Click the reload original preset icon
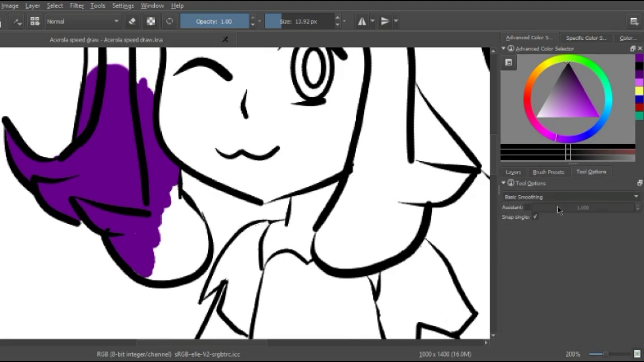The height and width of the screenshot is (362, 644). click(169, 21)
